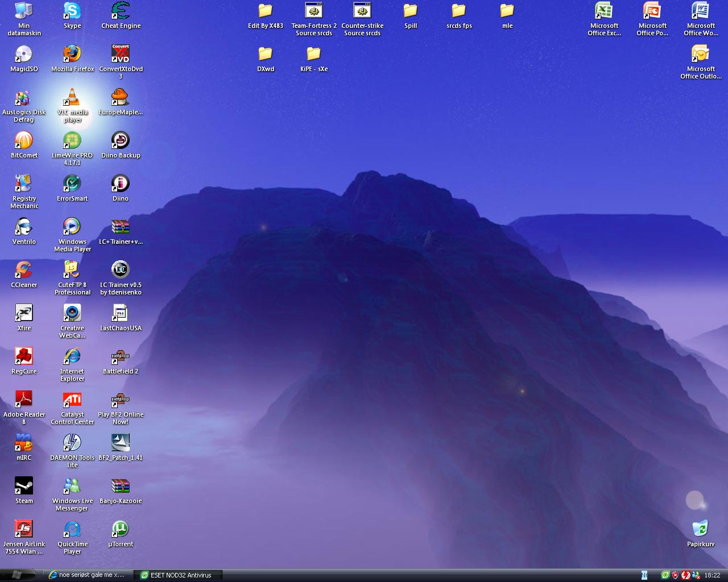Select Microsoft Office Excel shortcut
Screen dimensions: 728x582
[604, 19]
